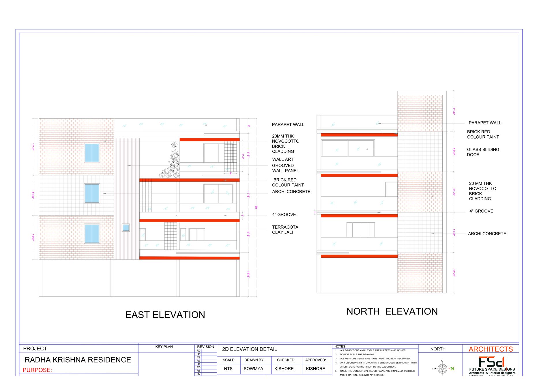The image size is (554, 392).
Task: Click the "REVISION" table header
Action: (205, 347)
